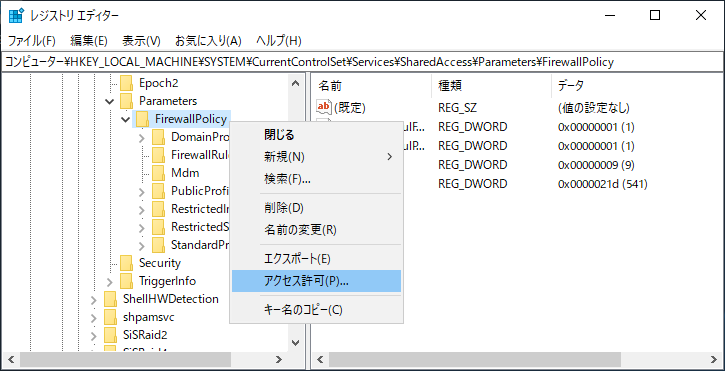Click the REG_SZ type cell
Viewport: 725px width, 371px height.
457,108
